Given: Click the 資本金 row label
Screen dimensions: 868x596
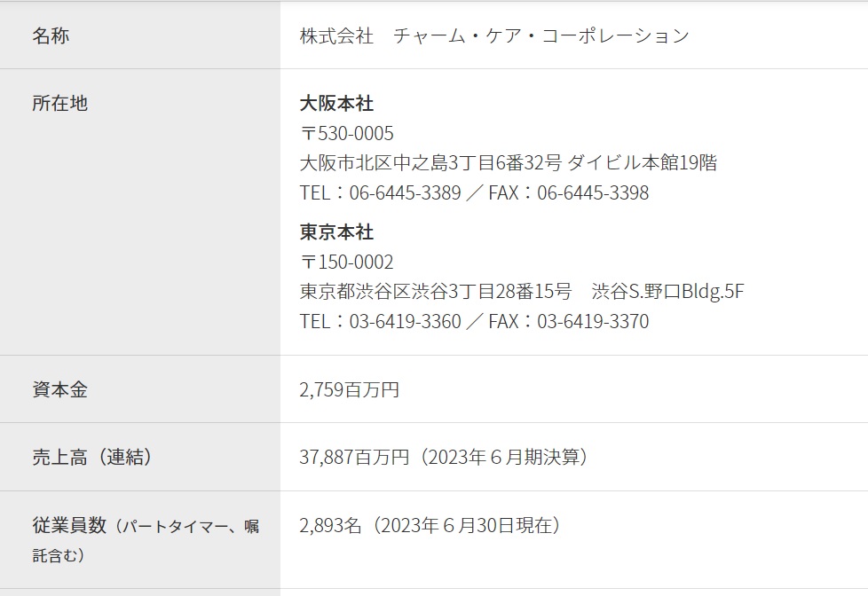Looking at the screenshot, I should [59, 389].
